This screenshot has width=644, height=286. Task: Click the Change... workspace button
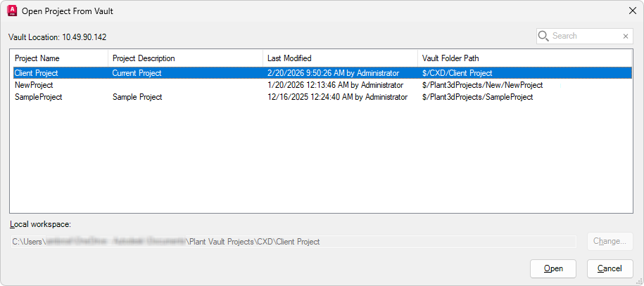click(610, 241)
